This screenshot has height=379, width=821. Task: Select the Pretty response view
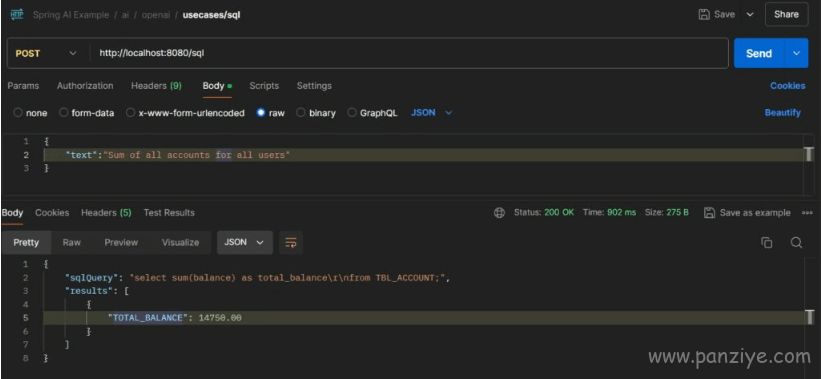(26, 242)
